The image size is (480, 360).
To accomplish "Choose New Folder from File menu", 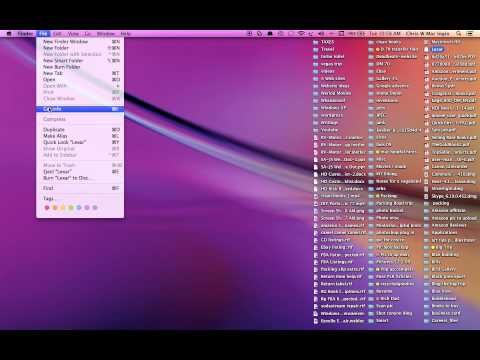I will coord(80,48).
